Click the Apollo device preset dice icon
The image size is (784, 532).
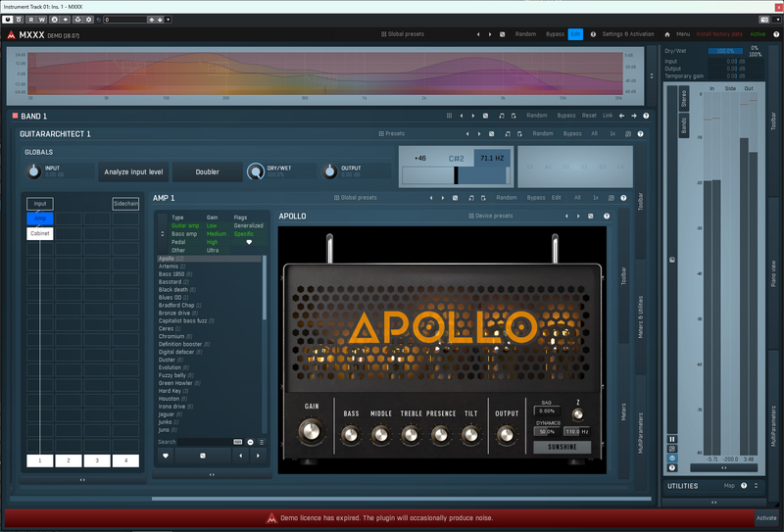591,216
